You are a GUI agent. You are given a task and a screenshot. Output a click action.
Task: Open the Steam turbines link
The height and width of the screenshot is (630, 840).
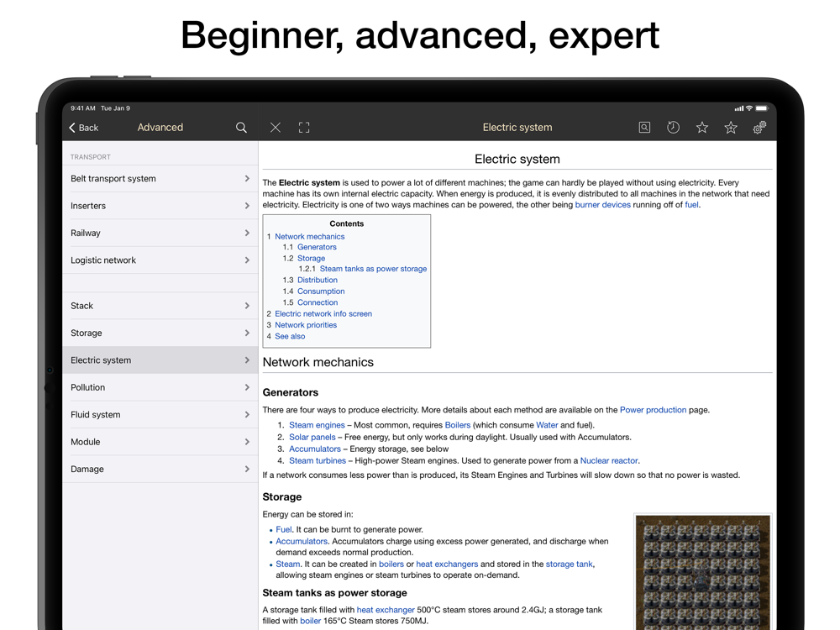(318, 460)
